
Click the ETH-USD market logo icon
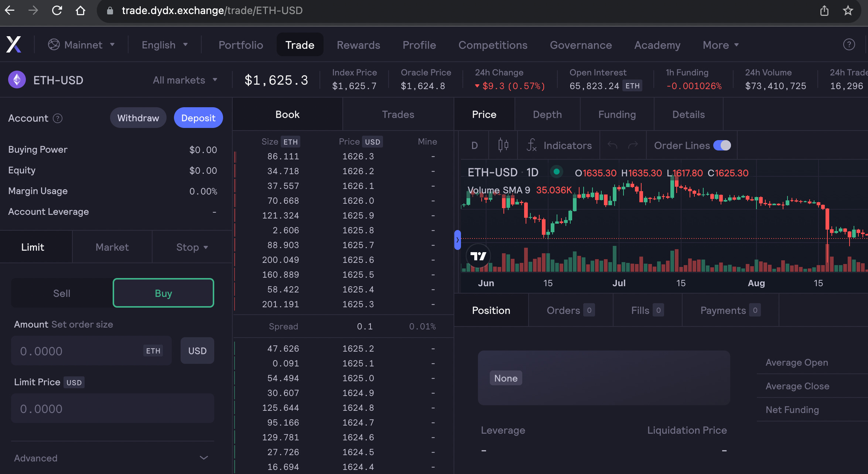tap(17, 79)
